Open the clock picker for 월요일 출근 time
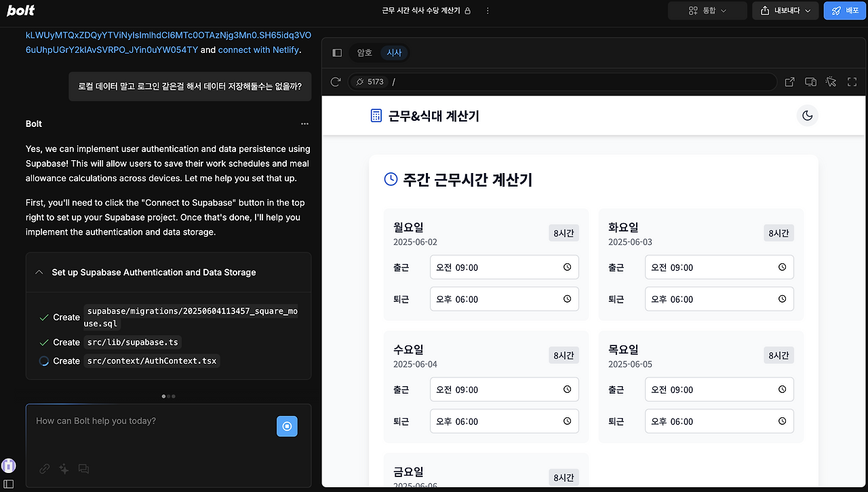Screen dimensions: 868x492 click(567, 267)
